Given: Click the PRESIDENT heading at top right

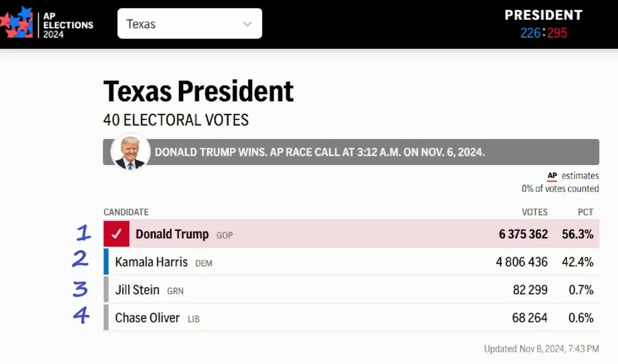Looking at the screenshot, I should [x=543, y=15].
